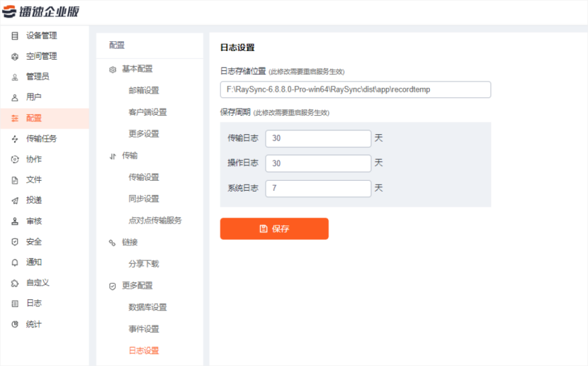Click the 安全 shield icon

point(15,242)
